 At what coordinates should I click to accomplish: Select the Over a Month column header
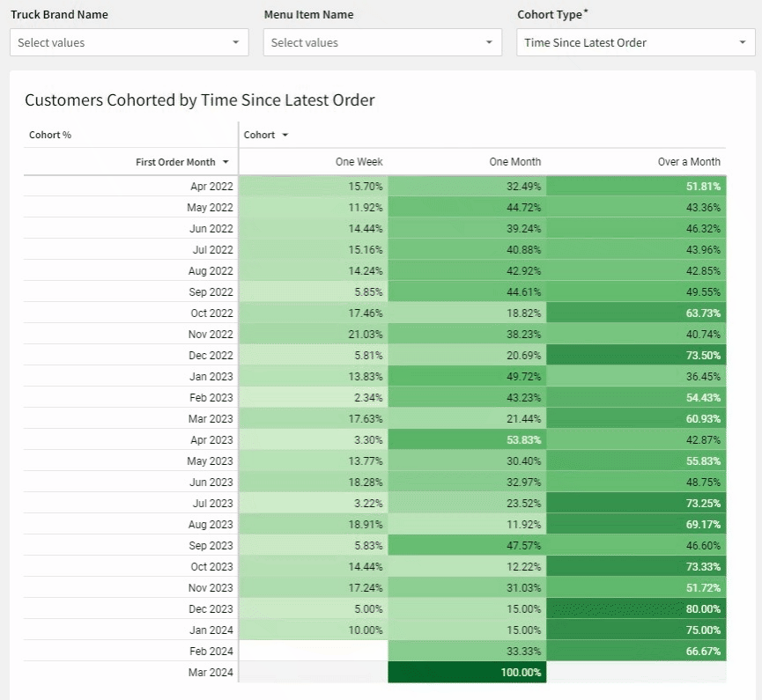(x=689, y=162)
